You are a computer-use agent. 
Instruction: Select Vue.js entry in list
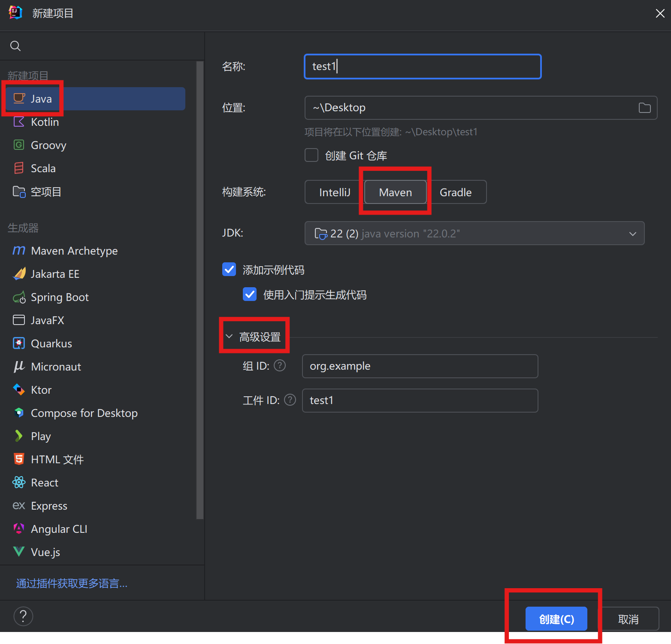click(x=96, y=552)
